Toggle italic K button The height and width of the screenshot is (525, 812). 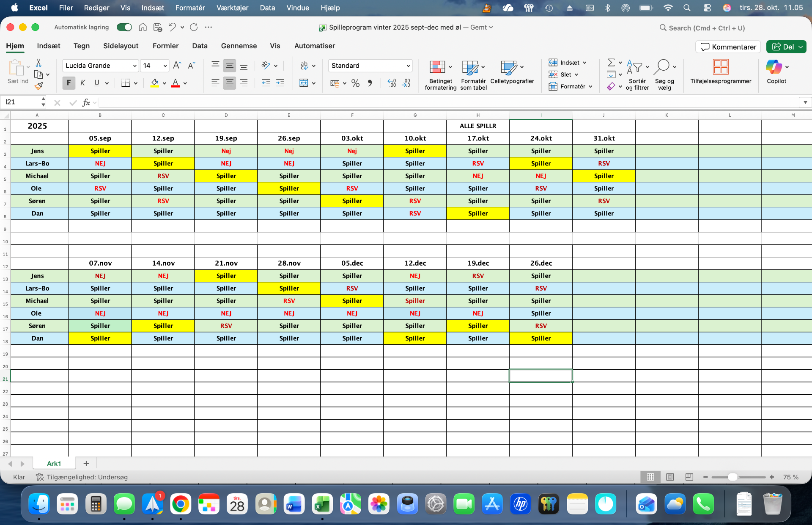click(83, 83)
